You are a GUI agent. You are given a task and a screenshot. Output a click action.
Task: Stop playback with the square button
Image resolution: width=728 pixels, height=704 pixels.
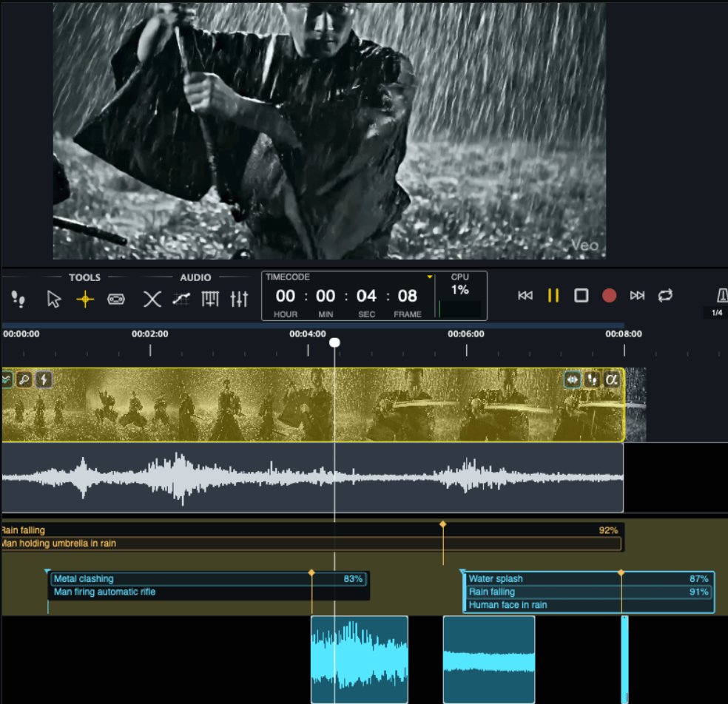pyautogui.click(x=581, y=296)
